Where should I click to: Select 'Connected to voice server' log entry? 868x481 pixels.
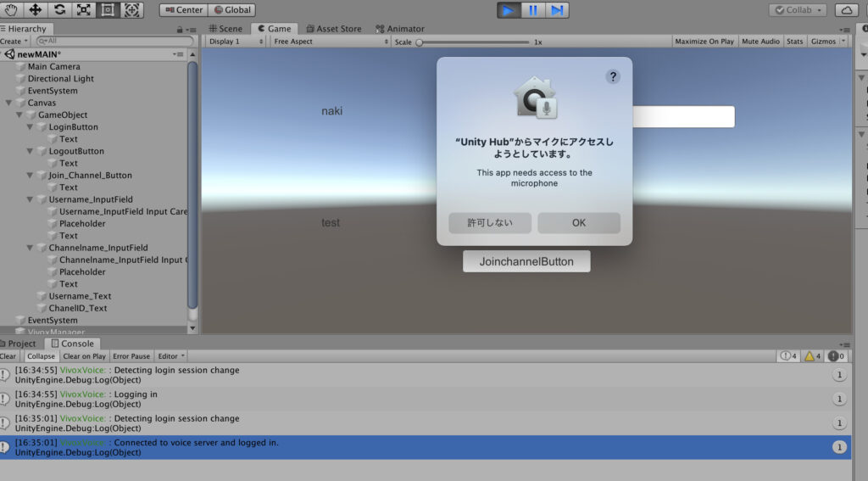pyautogui.click(x=426, y=447)
